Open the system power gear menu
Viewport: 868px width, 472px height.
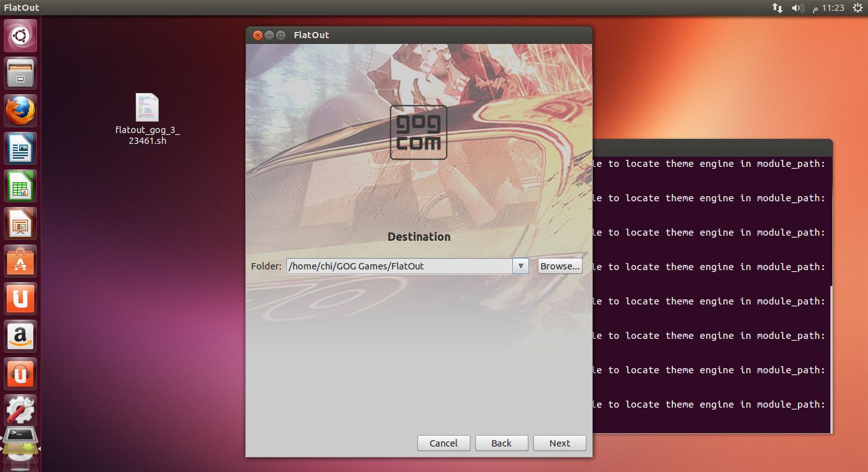(x=857, y=8)
